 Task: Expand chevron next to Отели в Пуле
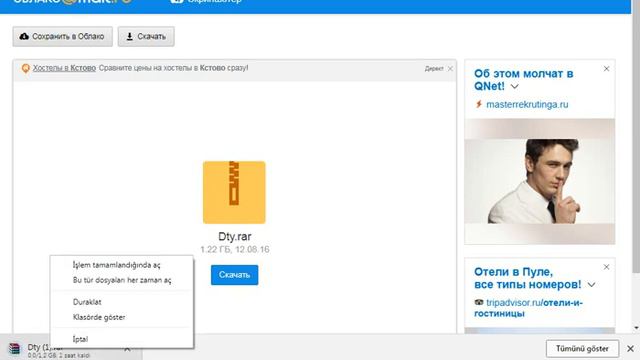pos(591,284)
